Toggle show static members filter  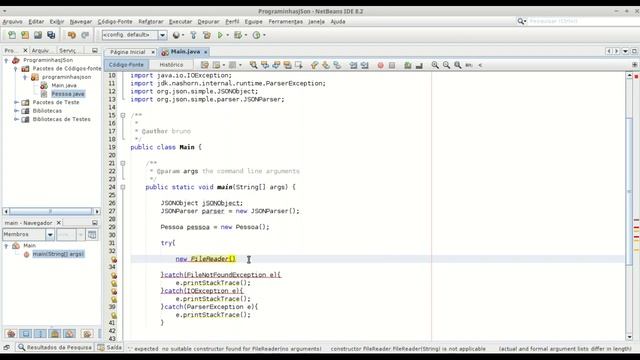click(x=40, y=334)
